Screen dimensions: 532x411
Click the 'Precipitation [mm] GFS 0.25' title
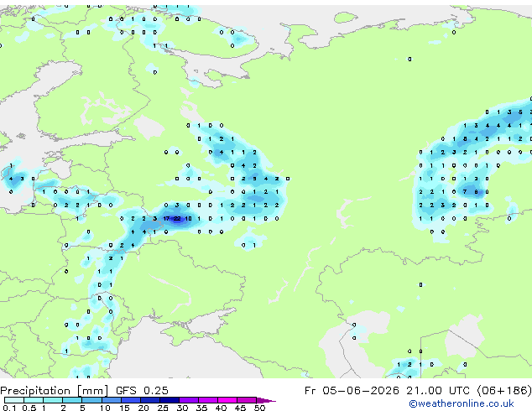84,390
